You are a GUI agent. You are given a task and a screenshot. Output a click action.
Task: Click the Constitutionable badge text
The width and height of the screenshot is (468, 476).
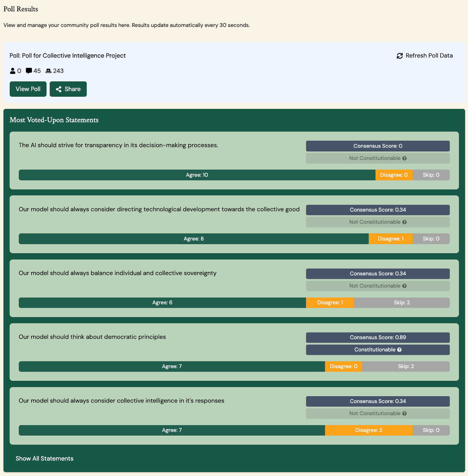(x=375, y=350)
